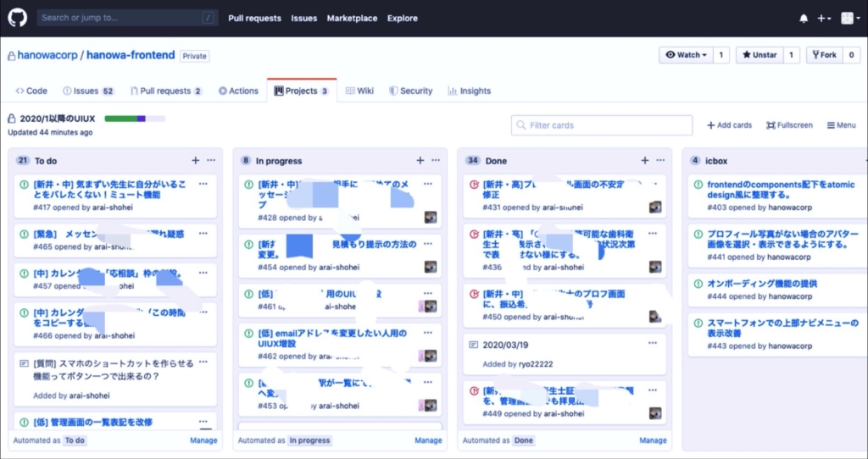
Task: Open issue #462 emailアドレス title
Action: click(332, 338)
